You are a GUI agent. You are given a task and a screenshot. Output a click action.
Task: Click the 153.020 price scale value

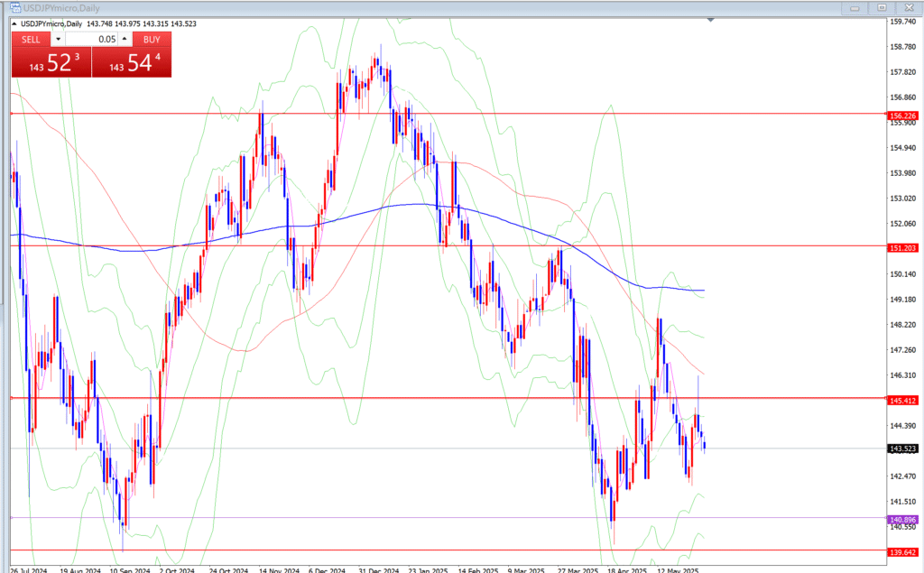point(902,199)
